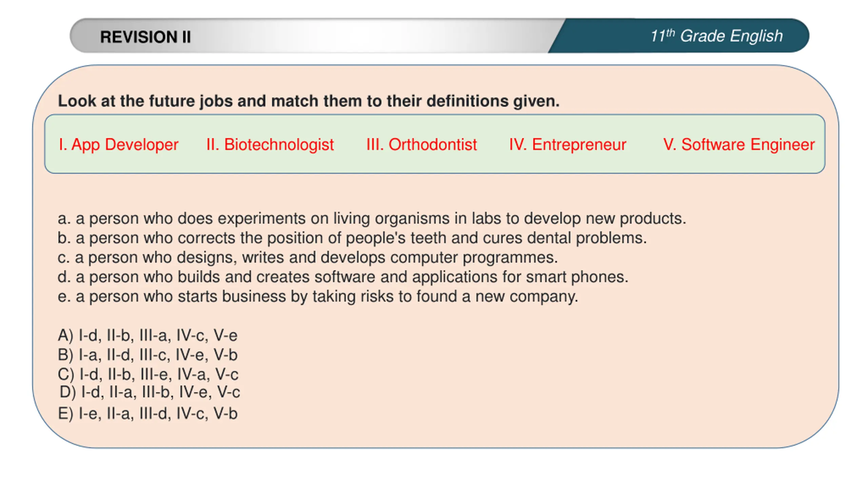Choose answer option E
Image resolution: width=868 pixels, height=488 pixels.
tap(147, 414)
